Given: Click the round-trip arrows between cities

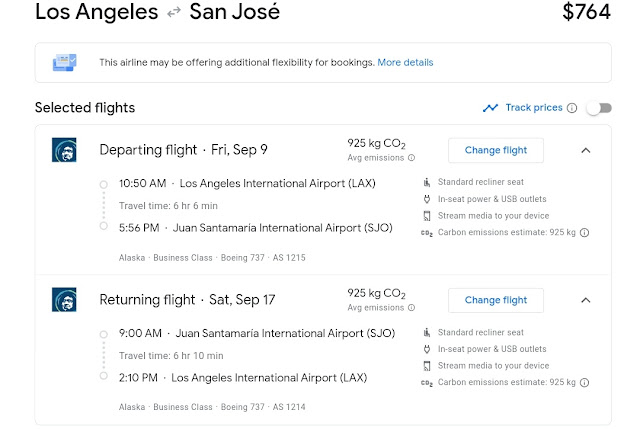Looking at the screenshot, I should click(176, 14).
